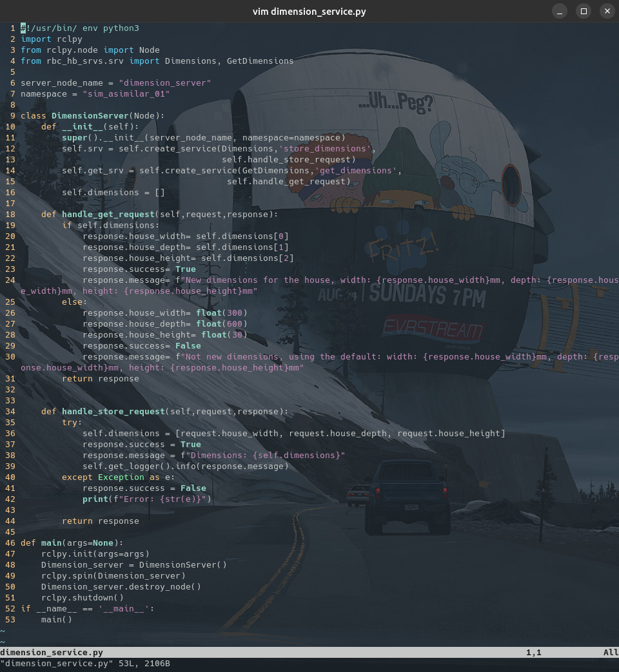Click the window title vim dimension_service.py
Screen dimensions: 619x672
[x=309, y=11]
